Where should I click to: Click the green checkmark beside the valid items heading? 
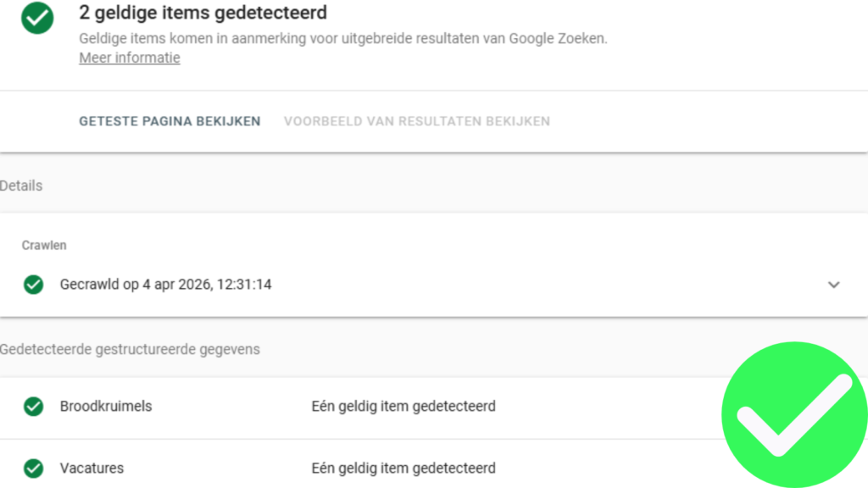pyautogui.click(x=37, y=19)
